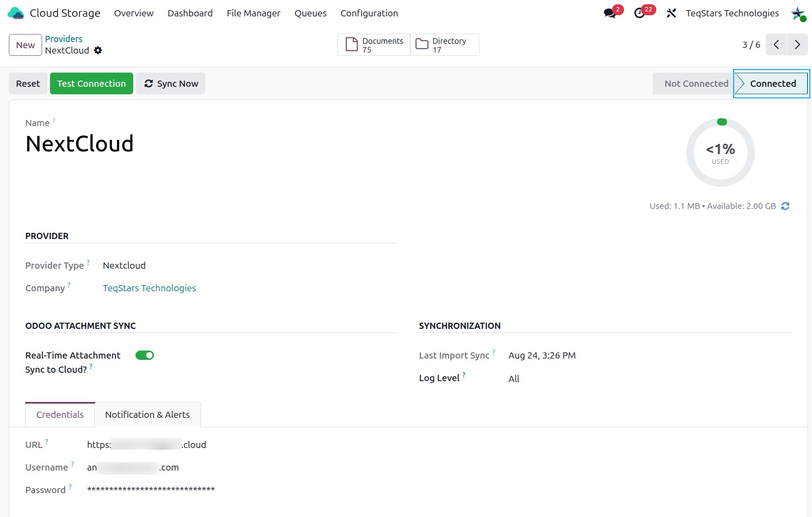Click the green Test Connection button
Viewport: 812px width, 517px height.
click(92, 84)
